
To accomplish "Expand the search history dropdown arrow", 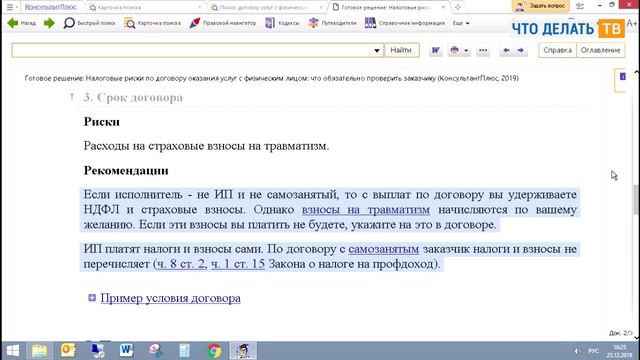I will click(x=377, y=51).
